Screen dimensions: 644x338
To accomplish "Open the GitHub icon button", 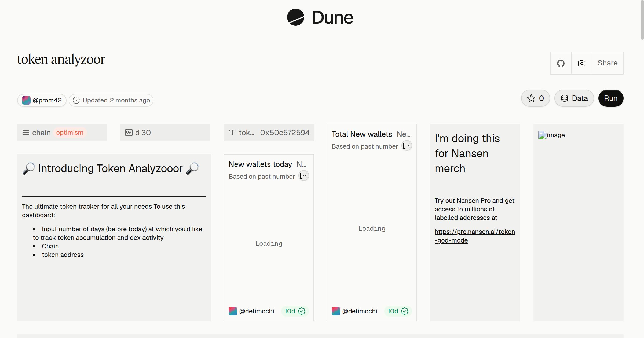I will (561, 63).
